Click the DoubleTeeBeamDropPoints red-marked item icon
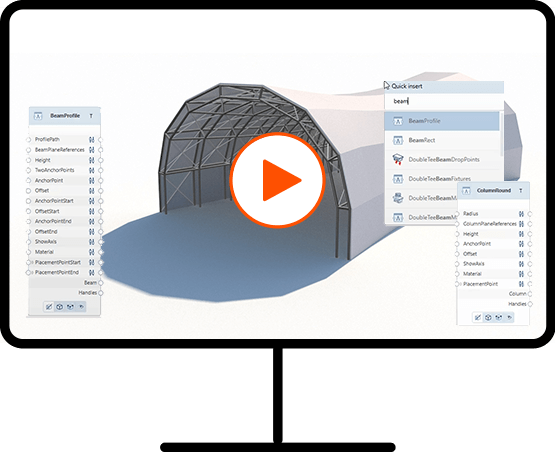Viewport: 555px width, 457px height. pyautogui.click(x=398, y=159)
